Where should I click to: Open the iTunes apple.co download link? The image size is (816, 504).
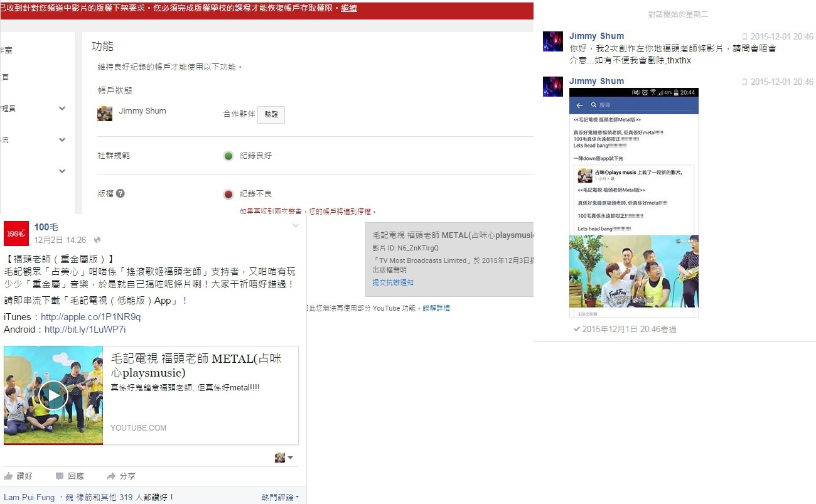pos(90,317)
